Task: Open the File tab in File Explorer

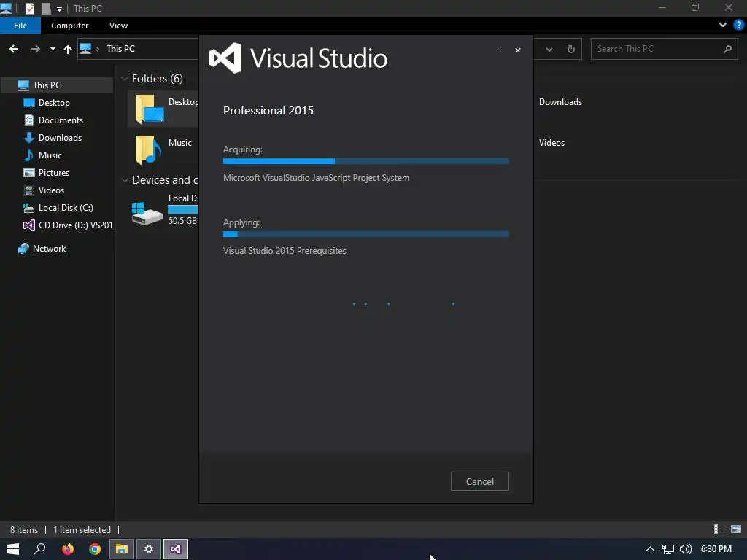Action: [20, 26]
